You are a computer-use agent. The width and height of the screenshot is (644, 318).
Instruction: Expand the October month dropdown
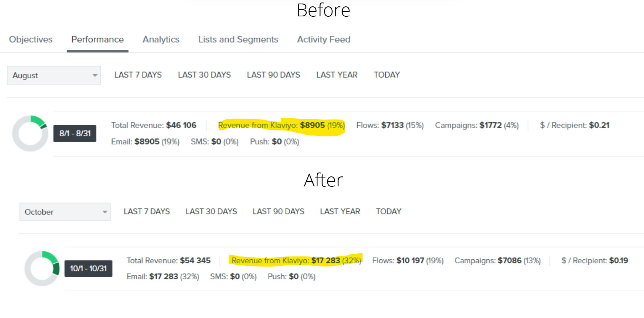coord(64,212)
